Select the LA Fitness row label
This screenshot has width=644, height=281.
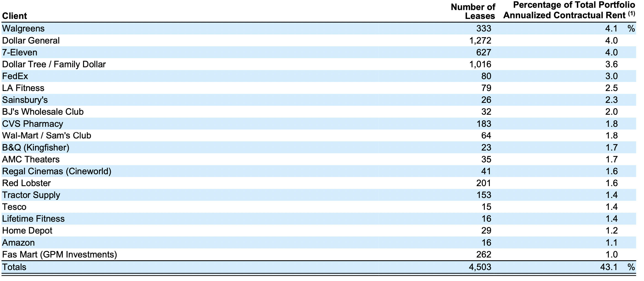(23, 88)
